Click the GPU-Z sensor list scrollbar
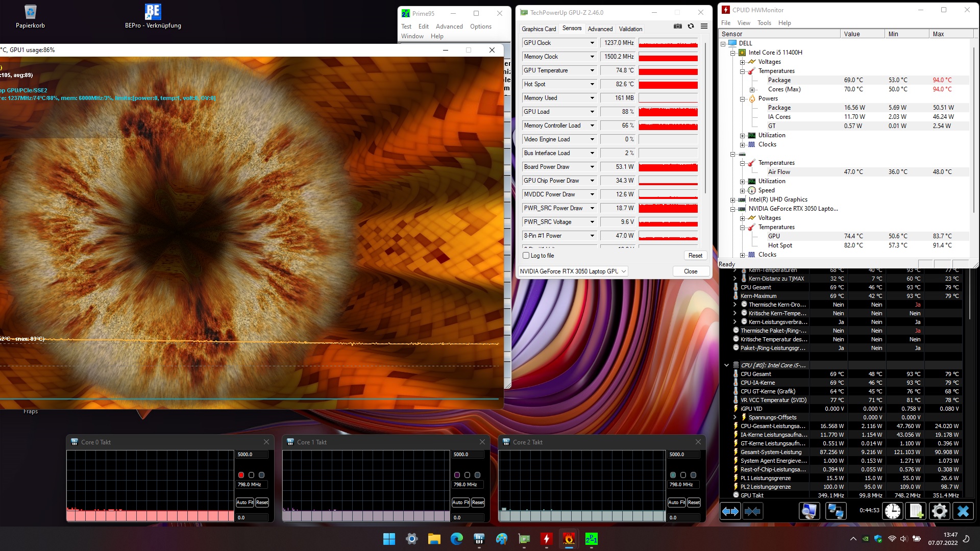This screenshot has width=980, height=551. (x=705, y=117)
